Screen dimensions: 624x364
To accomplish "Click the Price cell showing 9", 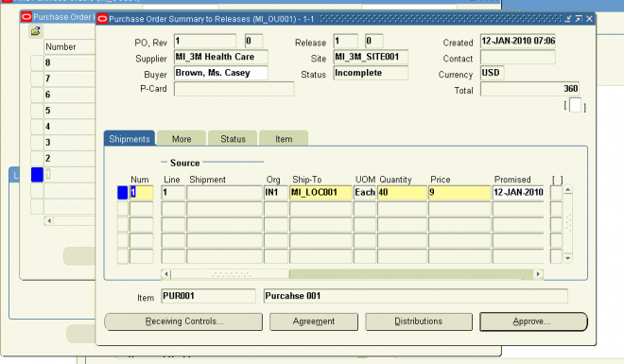I will (x=459, y=193).
